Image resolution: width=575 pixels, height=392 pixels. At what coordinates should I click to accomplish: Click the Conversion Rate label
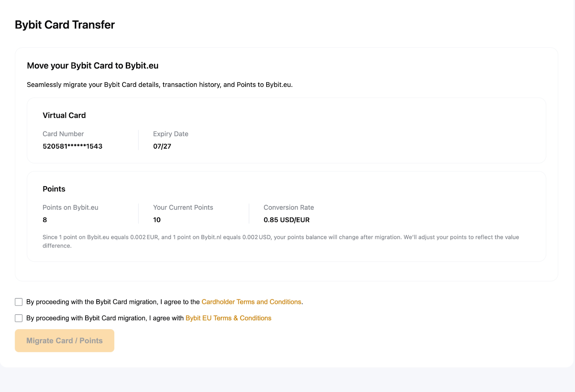click(289, 207)
